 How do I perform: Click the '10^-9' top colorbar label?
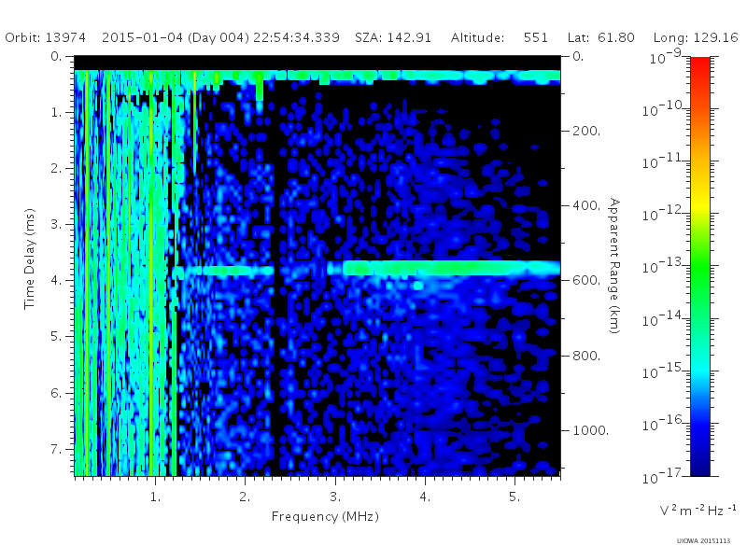[x=667, y=57]
